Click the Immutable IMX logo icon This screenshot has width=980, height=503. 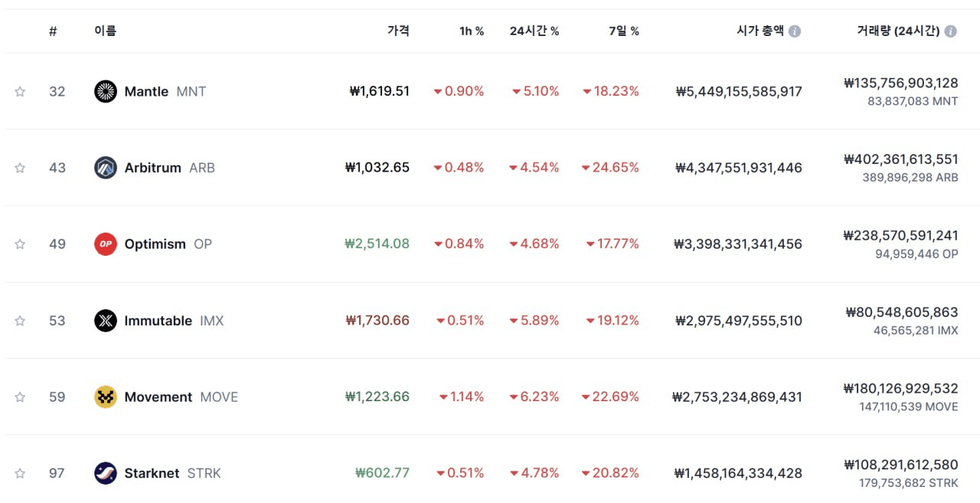(106, 321)
